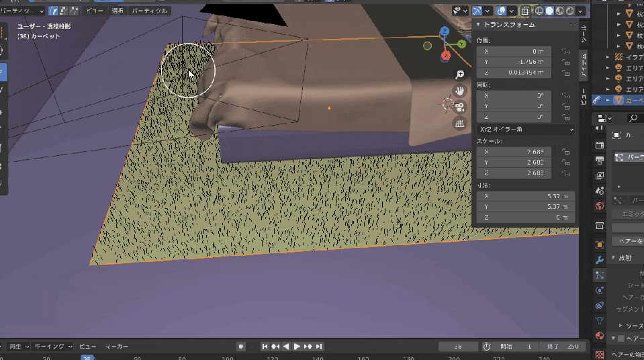
Task: Open the XYZ オイラー角 rotation mode dropdown
Action: coord(525,128)
